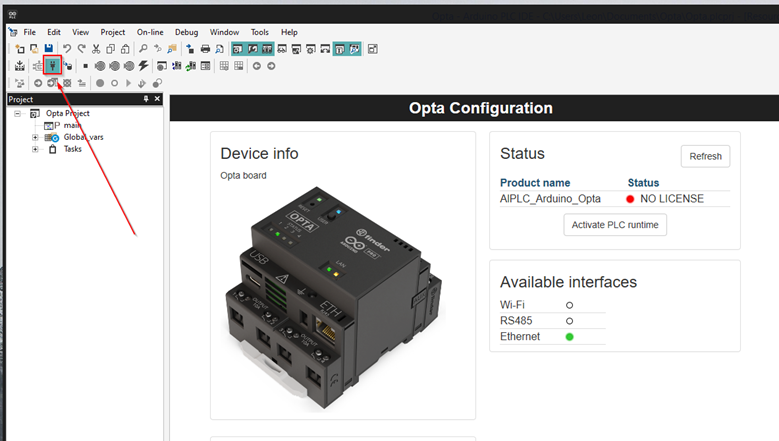
Task: Click the filled circle debug breakpoint icon
Action: point(100,83)
